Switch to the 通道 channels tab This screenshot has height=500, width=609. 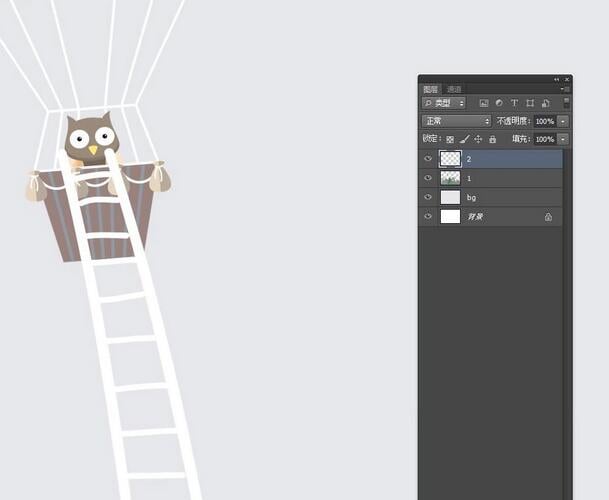coord(454,89)
